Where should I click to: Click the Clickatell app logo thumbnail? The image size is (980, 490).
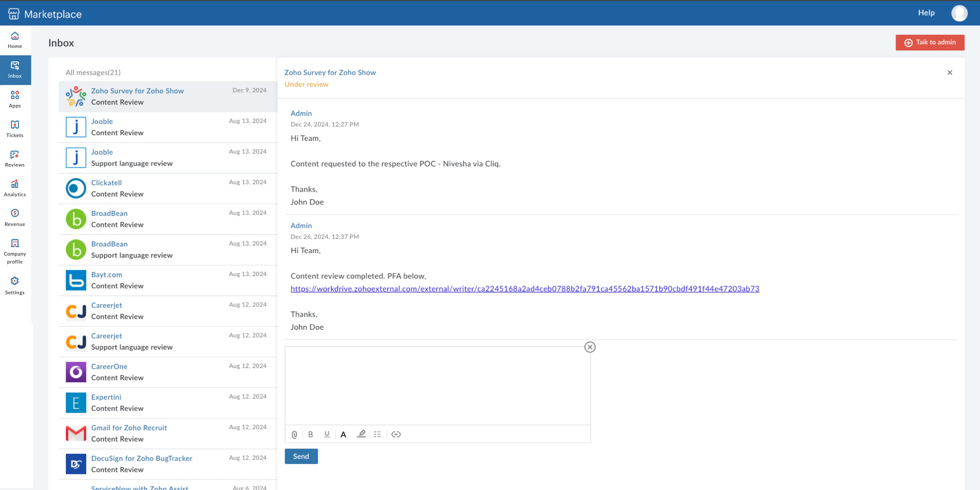pos(76,188)
